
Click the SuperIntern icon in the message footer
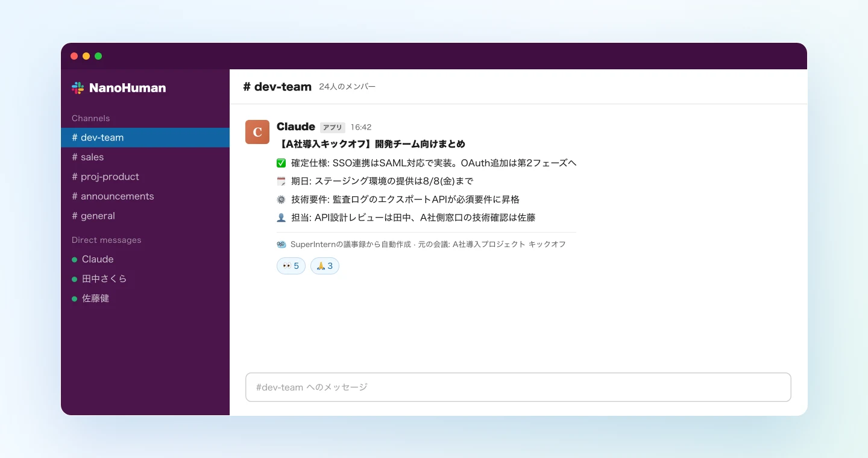281,244
